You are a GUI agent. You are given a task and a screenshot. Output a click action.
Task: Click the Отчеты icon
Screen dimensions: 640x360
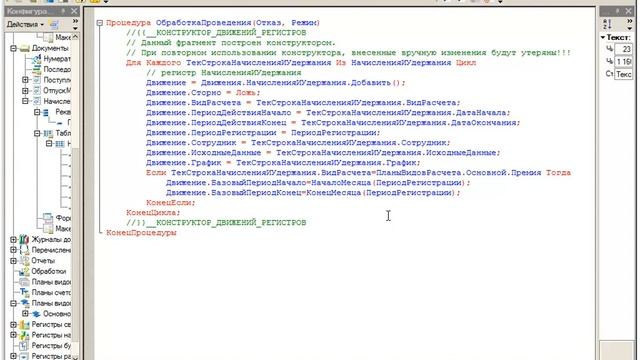(24, 260)
